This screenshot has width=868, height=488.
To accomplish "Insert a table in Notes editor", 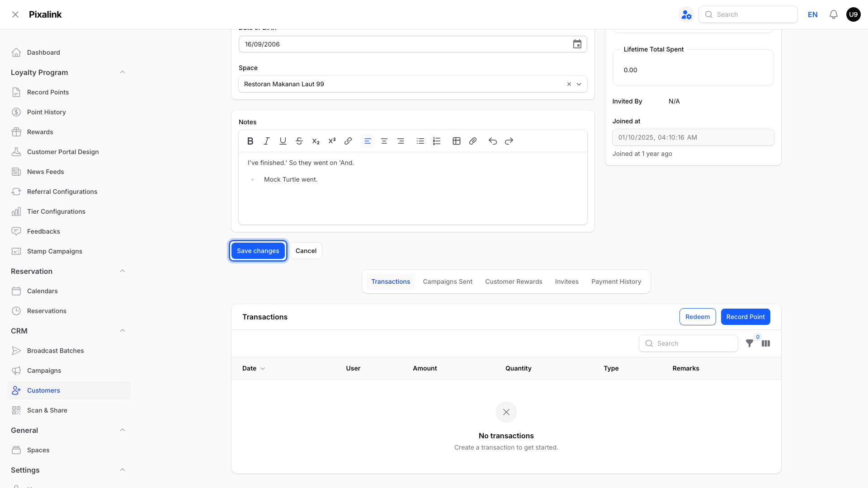I will 456,141.
